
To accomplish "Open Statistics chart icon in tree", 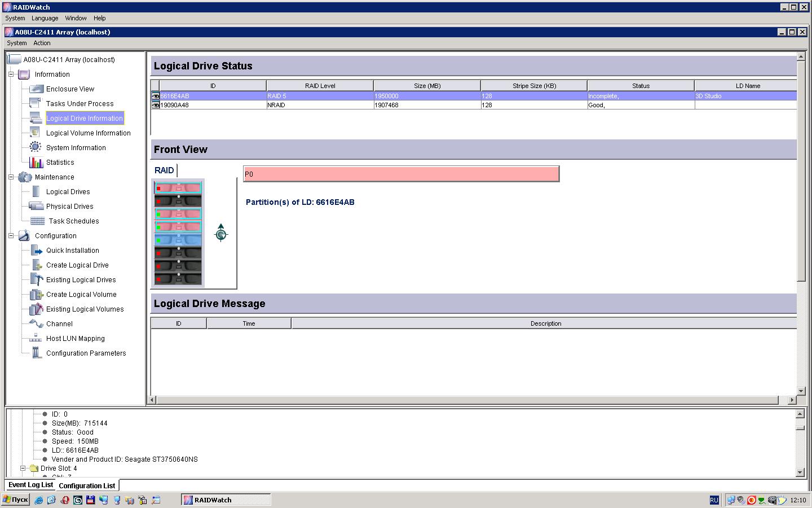I will click(x=36, y=163).
